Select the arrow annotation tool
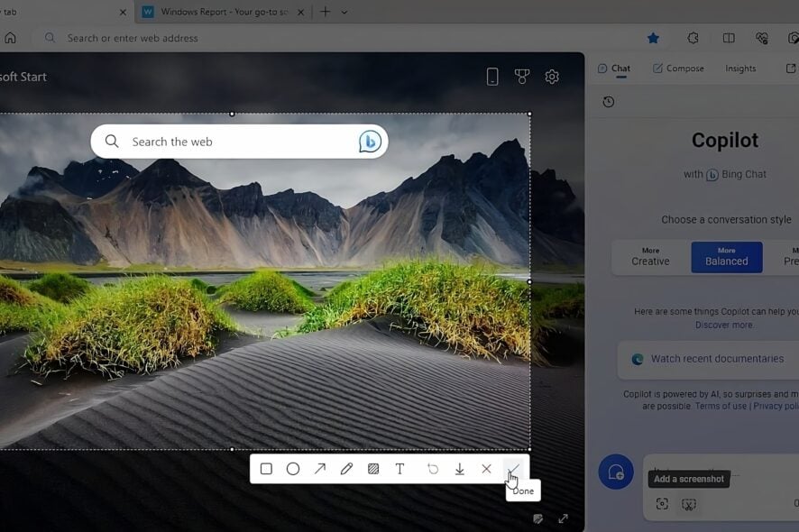This screenshot has height=532, width=799. coord(320,469)
